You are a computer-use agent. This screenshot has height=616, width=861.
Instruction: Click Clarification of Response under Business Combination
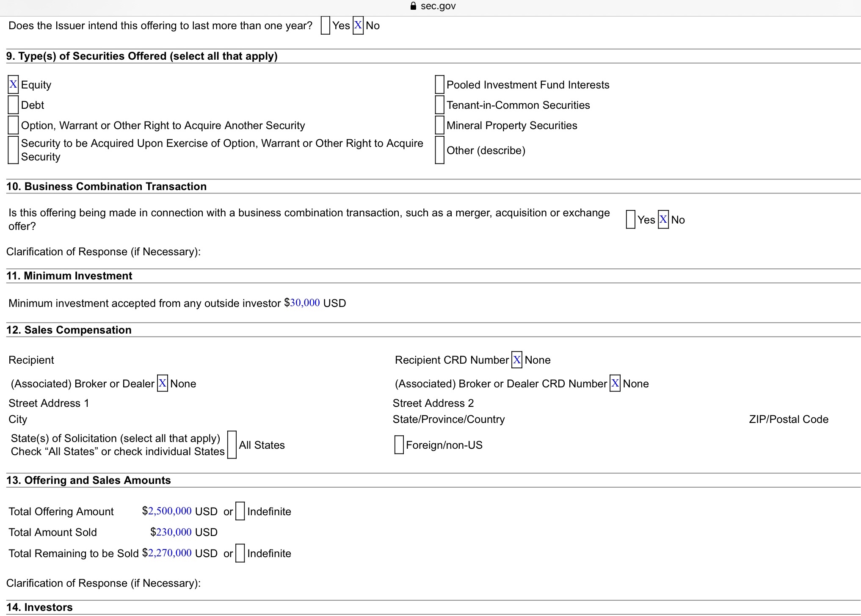pos(104,251)
